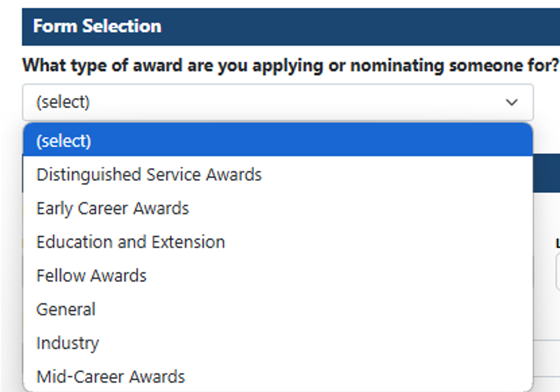The height and width of the screenshot is (392, 560).
Task: Choose Mid-Career Awards option
Action: pyautogui.click(x=110, y=376)
